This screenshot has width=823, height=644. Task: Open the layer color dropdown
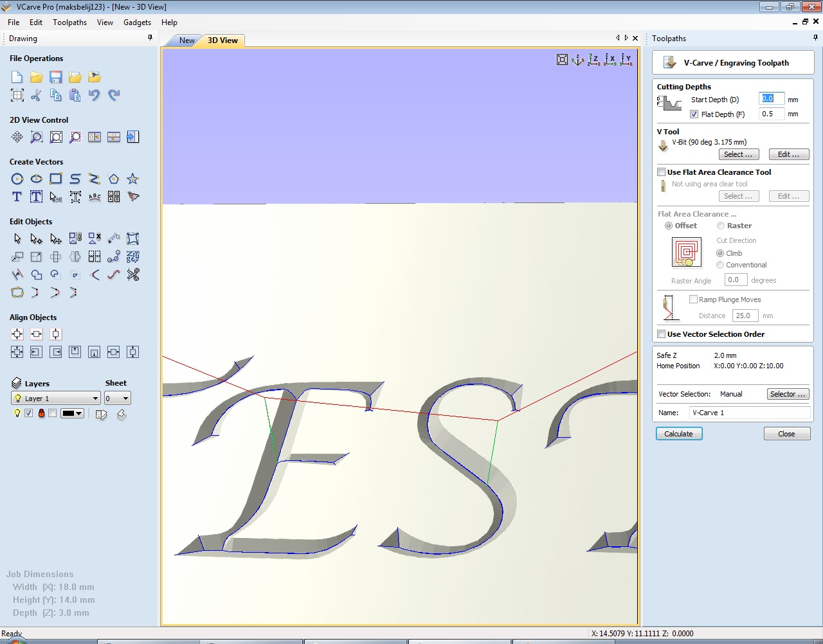click(79, 413)
